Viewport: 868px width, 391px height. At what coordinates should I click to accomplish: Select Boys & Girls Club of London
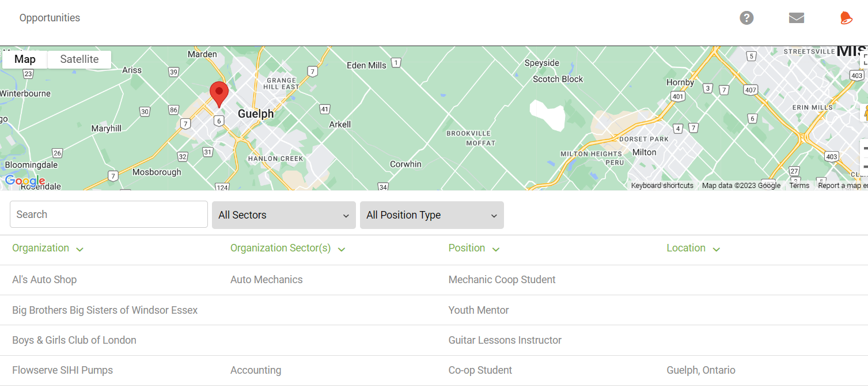point(74,340)
